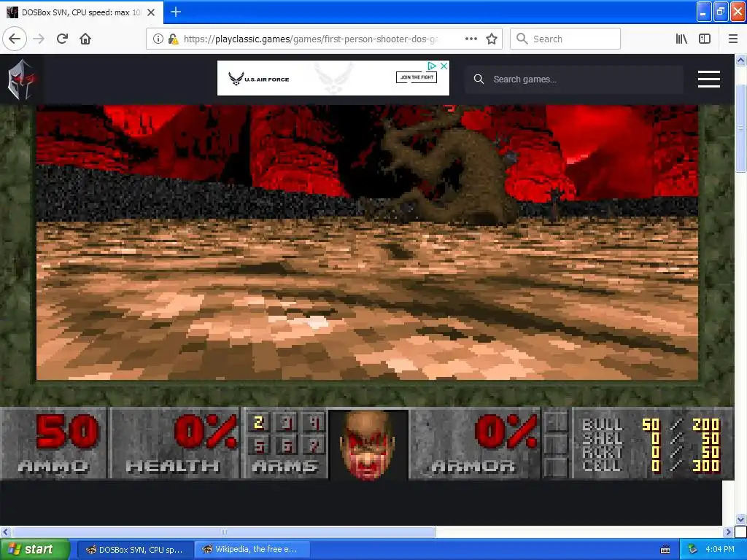Click the Search games magnifier icon
This screenshot has height=560, width=747.
pos(479,79)
